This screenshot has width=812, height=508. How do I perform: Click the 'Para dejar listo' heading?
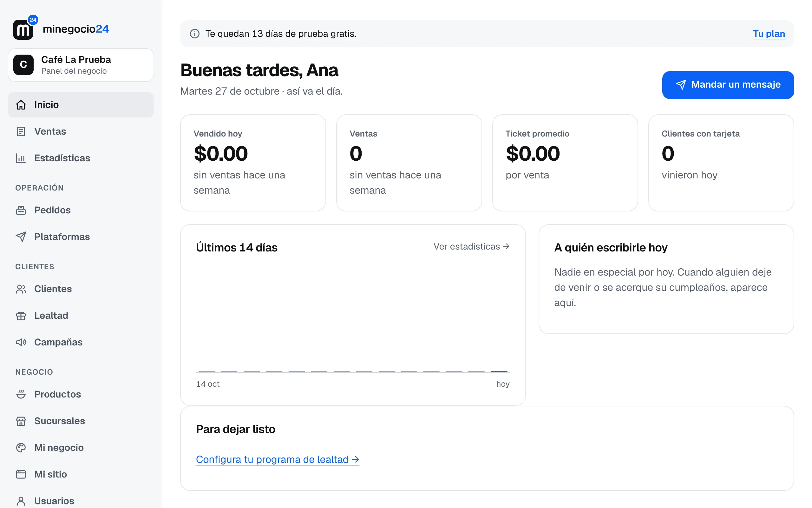[x=236, y=429]
